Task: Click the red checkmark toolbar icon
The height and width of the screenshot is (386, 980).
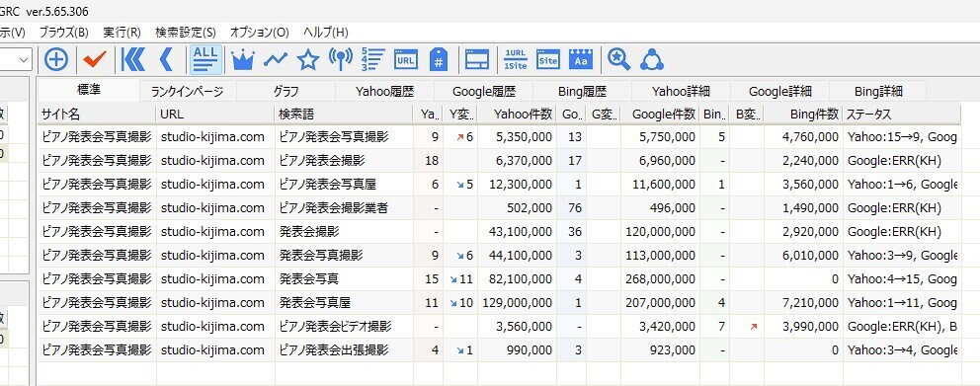Action: 95,60
